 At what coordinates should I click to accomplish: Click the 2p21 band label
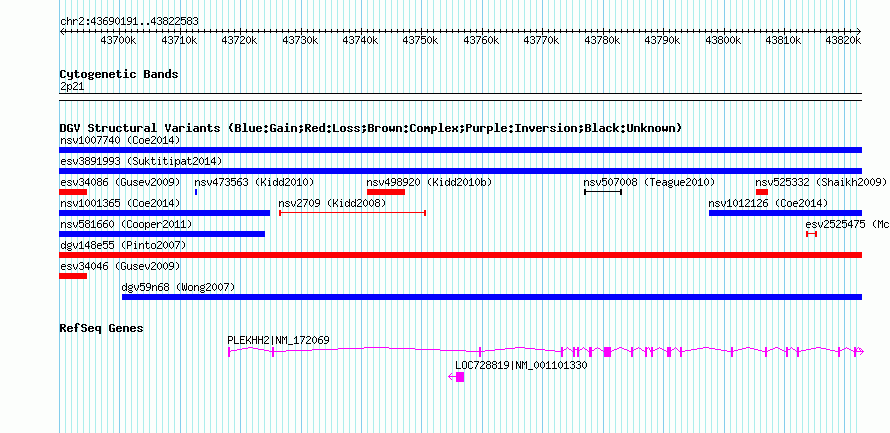click(x=72, y=87)
